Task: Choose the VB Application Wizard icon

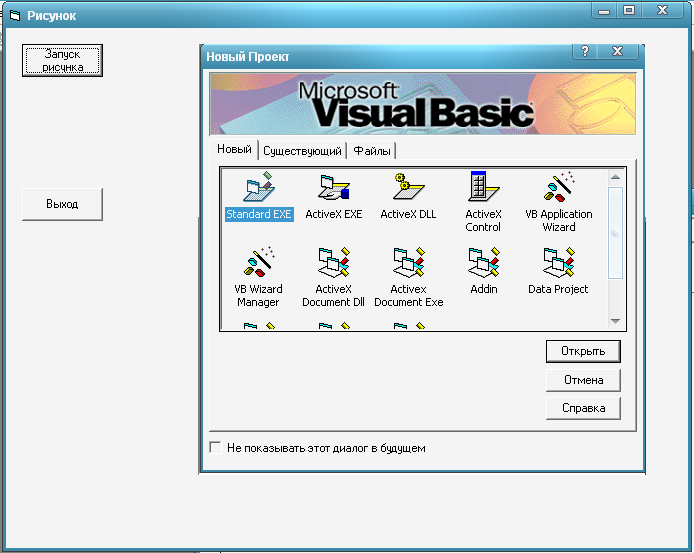Action: point(559,187)
